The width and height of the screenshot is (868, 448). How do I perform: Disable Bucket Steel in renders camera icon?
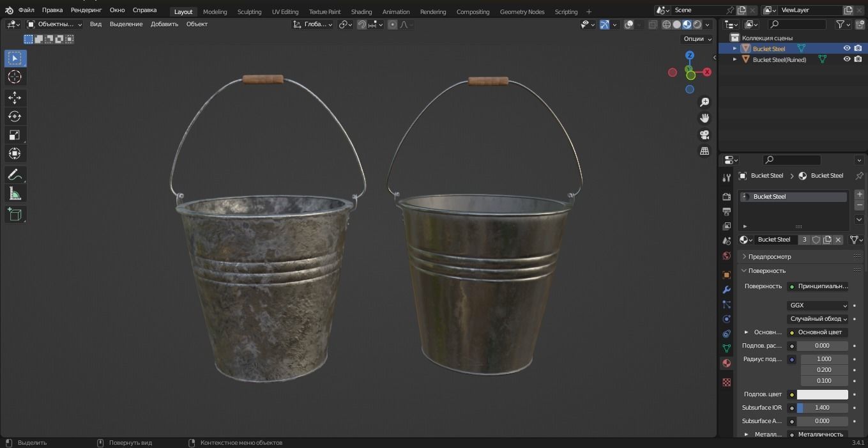point(858,49)
